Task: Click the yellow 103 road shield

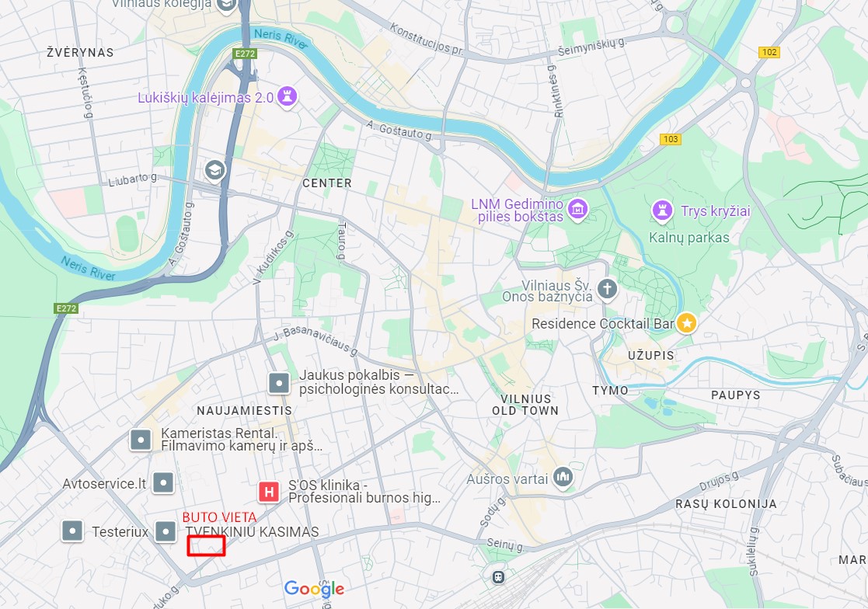Action: pyautogui.click(x=671, y=139)
